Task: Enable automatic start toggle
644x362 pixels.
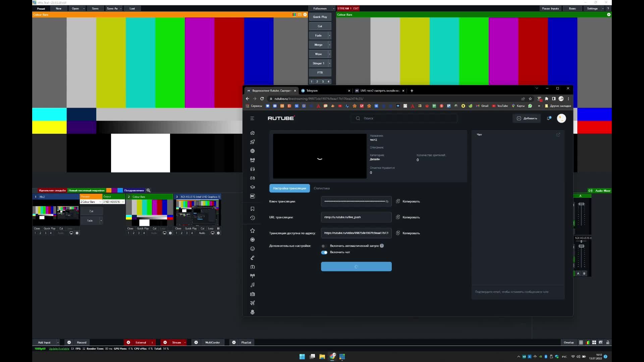Action: [324, 246]
